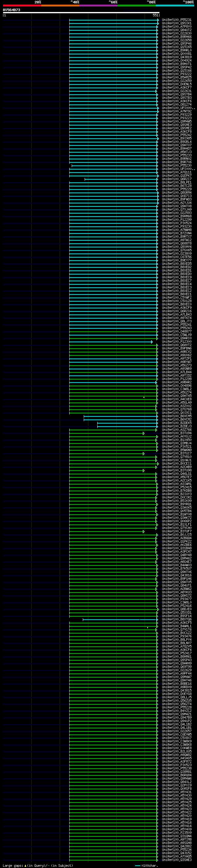This screenshot has width=197, height=868.
Task: Select hit UniRef100_Q9STB4
Action: 177,94
